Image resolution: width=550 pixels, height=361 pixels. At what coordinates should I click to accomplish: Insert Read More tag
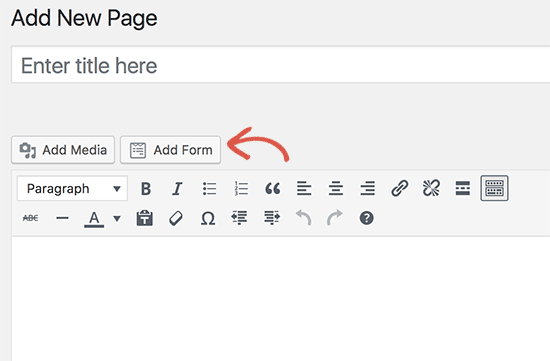click(463, 189)
